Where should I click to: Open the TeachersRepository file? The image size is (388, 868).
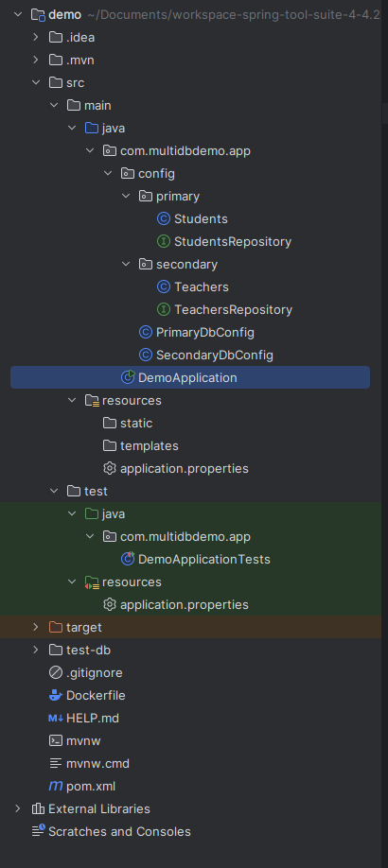point(233,309)
